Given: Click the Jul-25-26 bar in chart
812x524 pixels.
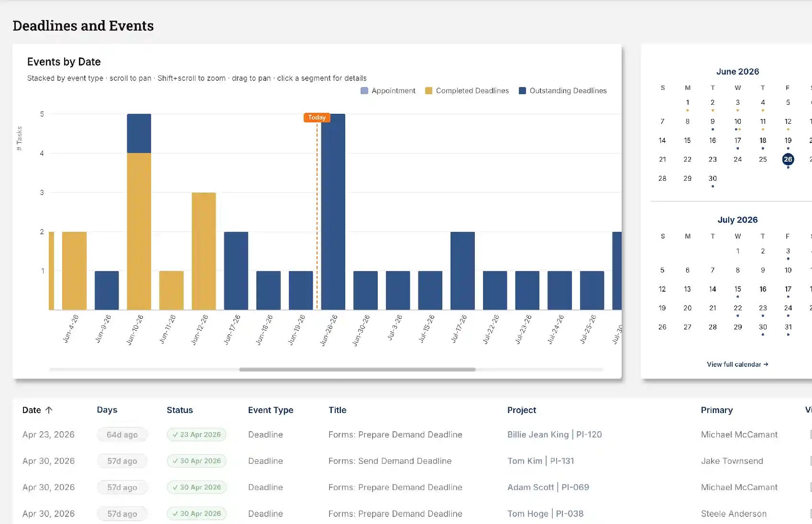Looking at the screenshot, I should tap(592, 290).
